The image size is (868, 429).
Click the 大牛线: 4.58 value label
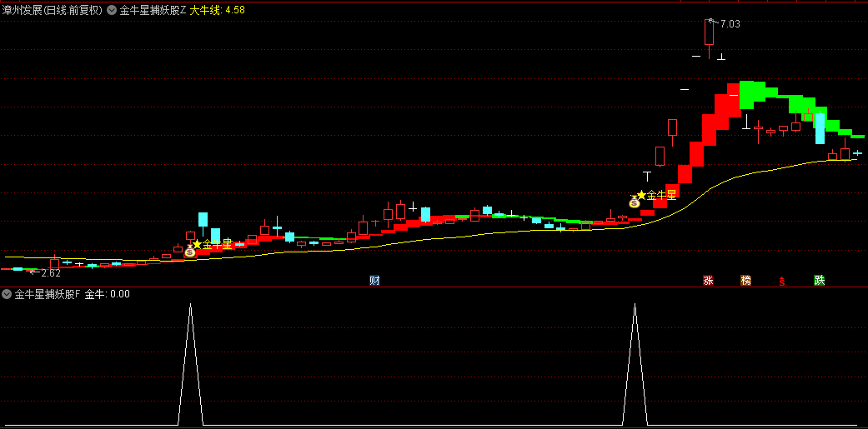[x=218, y=10]
